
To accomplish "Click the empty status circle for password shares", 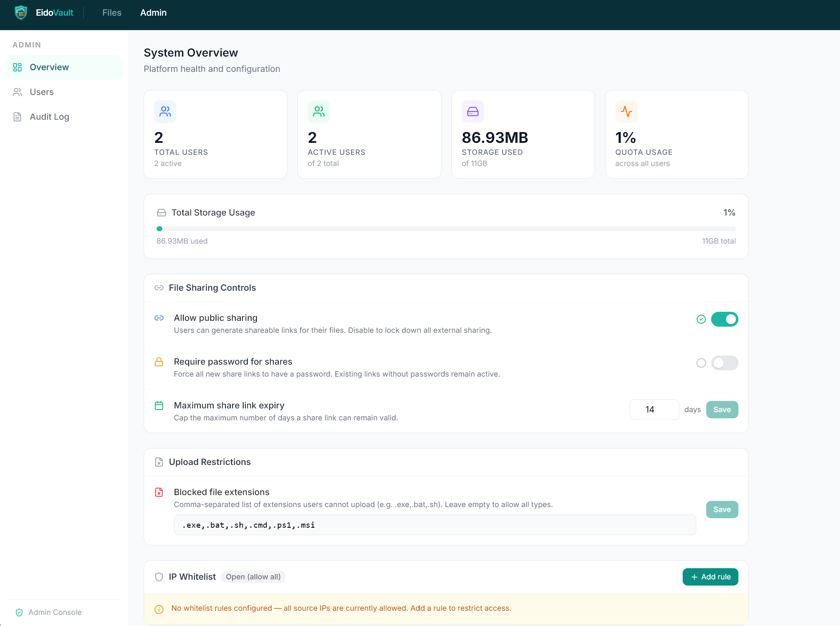I will pyautogui.click(x=701, y=363).
